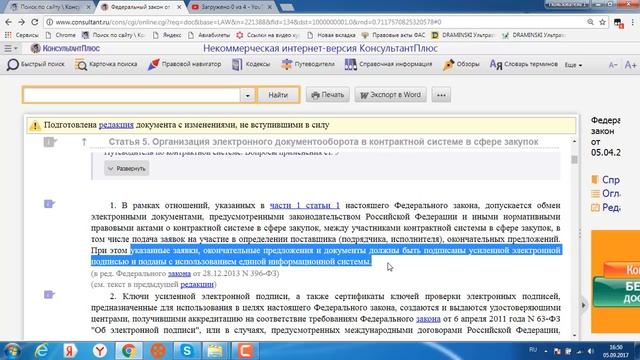This screenshot has height=360, width=640.
Task: Open Сервисы apps bookmark
Action: (22, 36)
